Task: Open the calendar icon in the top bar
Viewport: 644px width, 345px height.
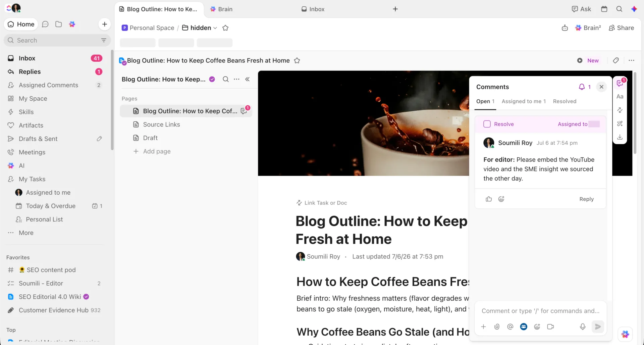Action: 604,9
